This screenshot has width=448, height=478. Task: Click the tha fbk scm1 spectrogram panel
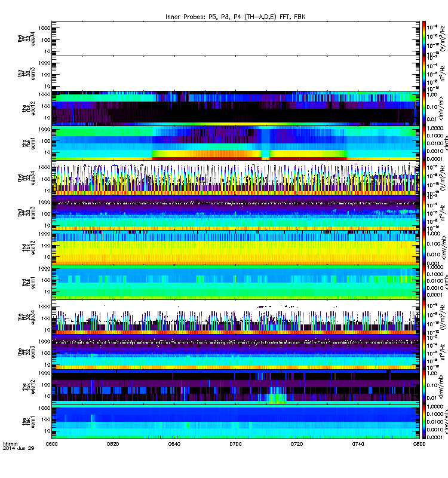coord(235,143)
